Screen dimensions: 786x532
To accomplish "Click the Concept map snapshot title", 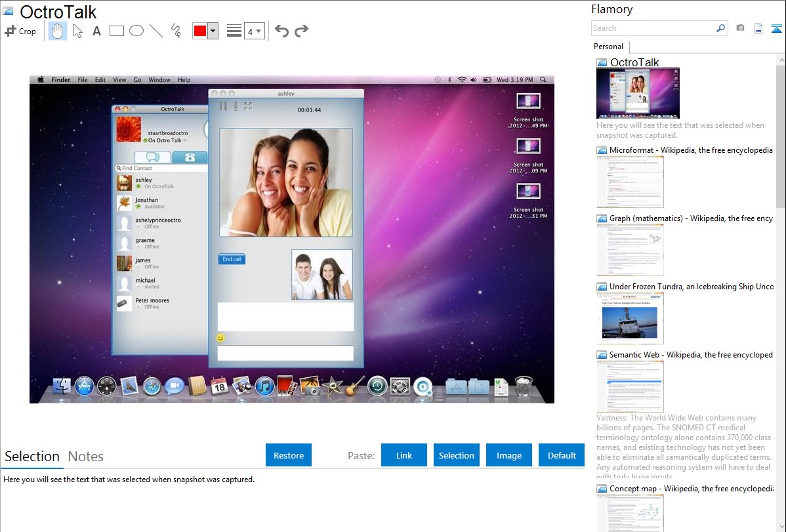I will point(692,488).
